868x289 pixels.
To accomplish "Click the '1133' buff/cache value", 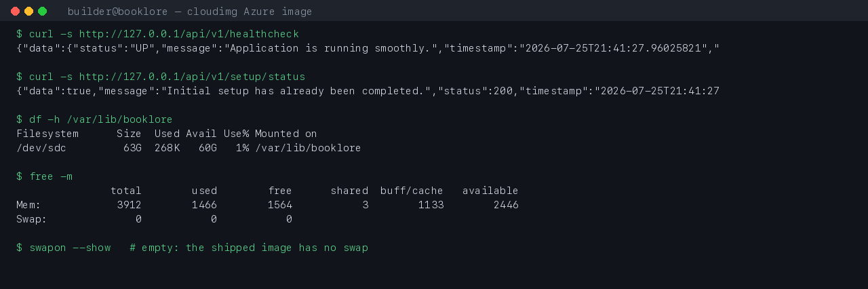I will [431, 205].
